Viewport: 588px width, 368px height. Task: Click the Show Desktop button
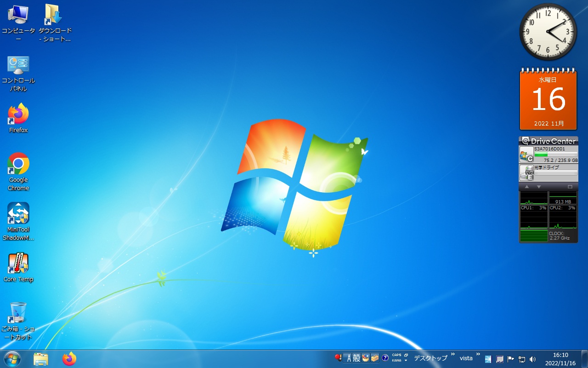click(x=584, y=359)
